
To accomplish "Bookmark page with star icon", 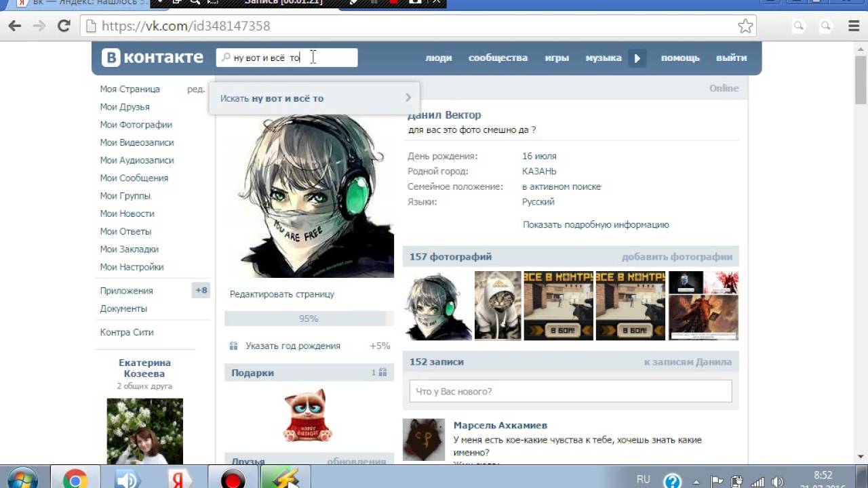I will click(x=745, y=26).
